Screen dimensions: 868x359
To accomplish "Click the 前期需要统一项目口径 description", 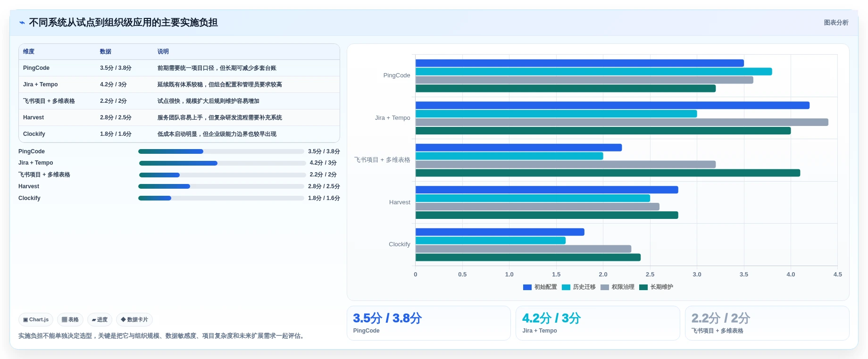I will [x=217, y=68].
